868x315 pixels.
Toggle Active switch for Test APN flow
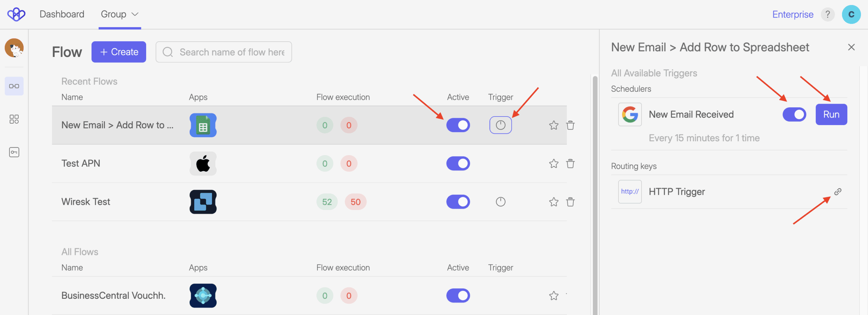[x=458, y=164]
